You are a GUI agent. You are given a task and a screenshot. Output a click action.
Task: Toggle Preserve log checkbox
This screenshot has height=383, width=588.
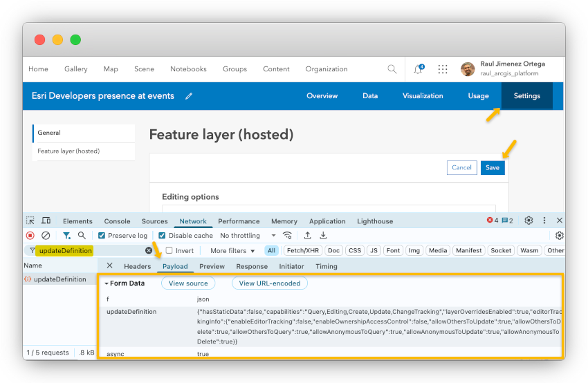102,235
